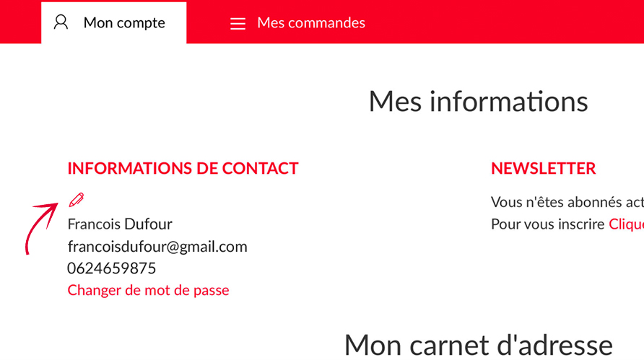This screenshot has height=360, width=644.
Task: Switch to the Mes commandes tab
Action: click(x=310, y=23)
